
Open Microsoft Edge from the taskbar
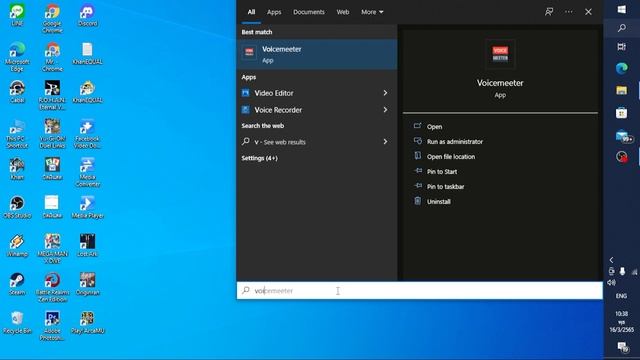[622, 68]
